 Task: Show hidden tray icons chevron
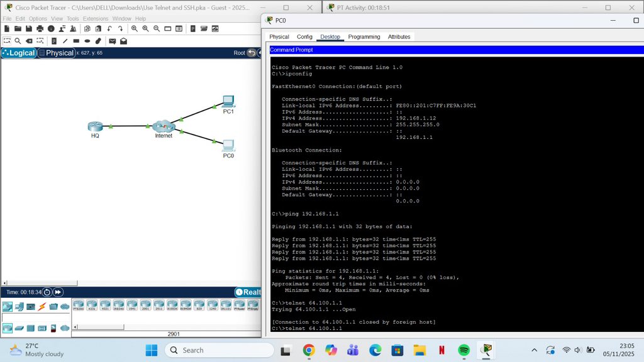(534, 350)
